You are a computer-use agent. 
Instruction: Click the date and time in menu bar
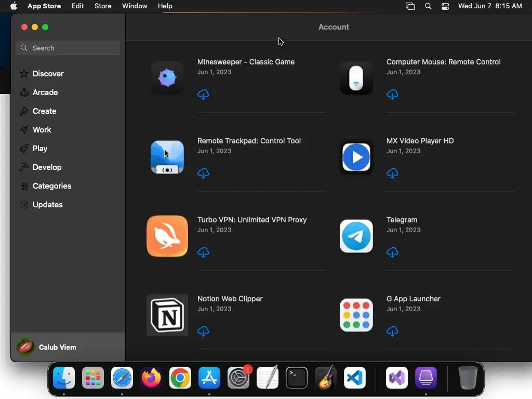pyautogui.click(x=490, y=6)
